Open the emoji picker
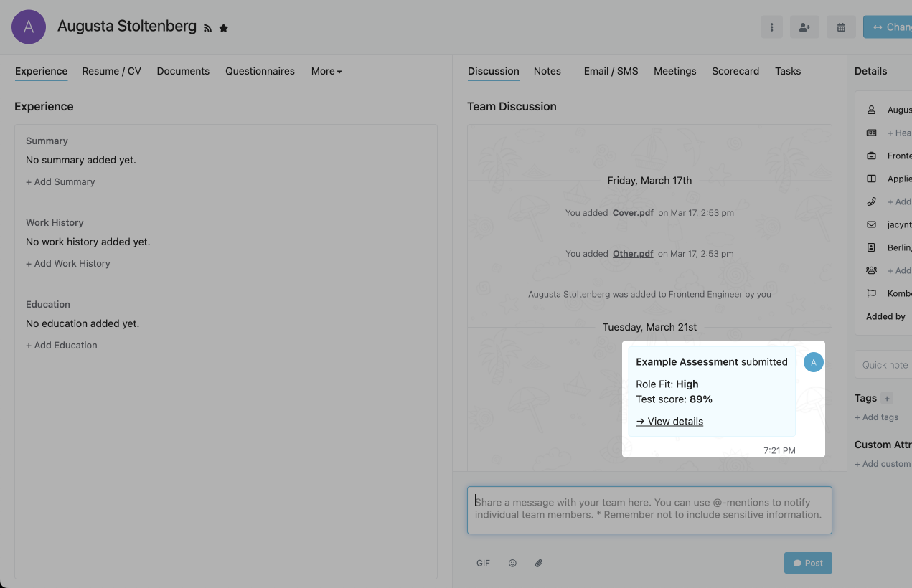Image resolution: width=912 pixels, height=588 pixels. pyautogui.click(x=512, y=563)
